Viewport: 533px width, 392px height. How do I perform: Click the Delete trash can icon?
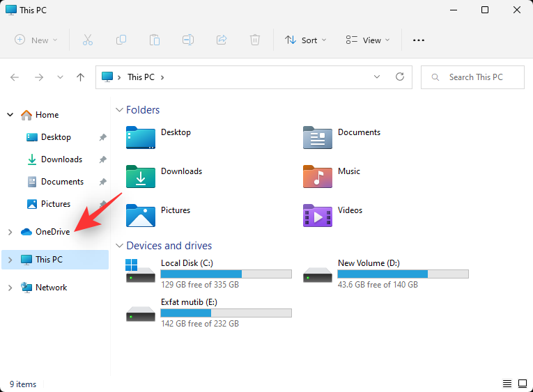[255, 40]
